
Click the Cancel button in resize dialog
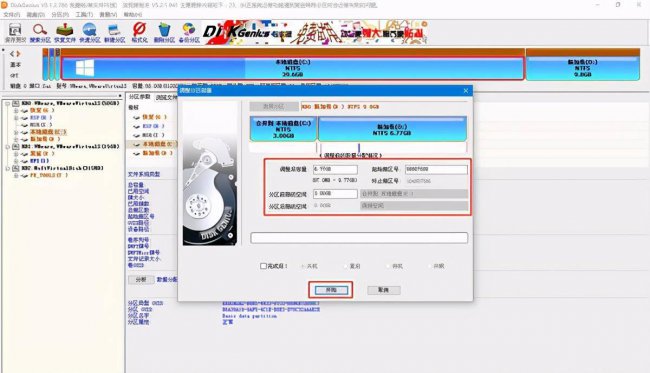click(x=384, y=290)
